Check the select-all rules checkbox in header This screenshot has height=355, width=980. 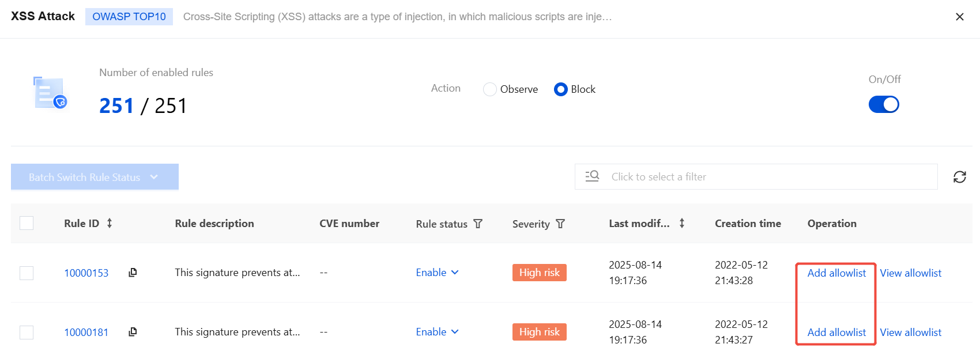click(27, 223)
